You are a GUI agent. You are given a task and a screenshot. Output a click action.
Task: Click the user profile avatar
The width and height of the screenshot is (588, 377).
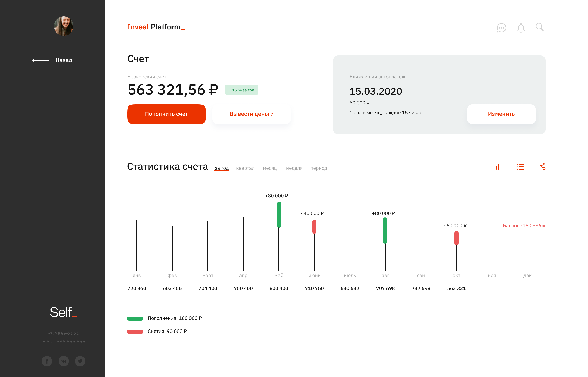point(64,26)
